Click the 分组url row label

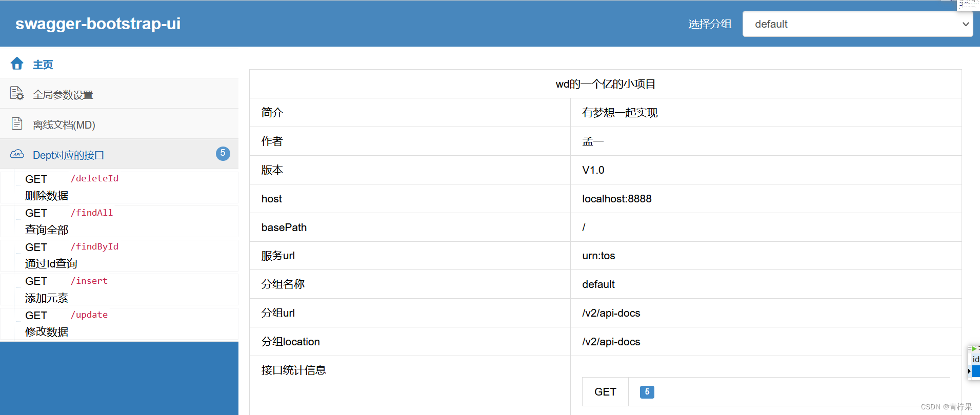point(278,313)
